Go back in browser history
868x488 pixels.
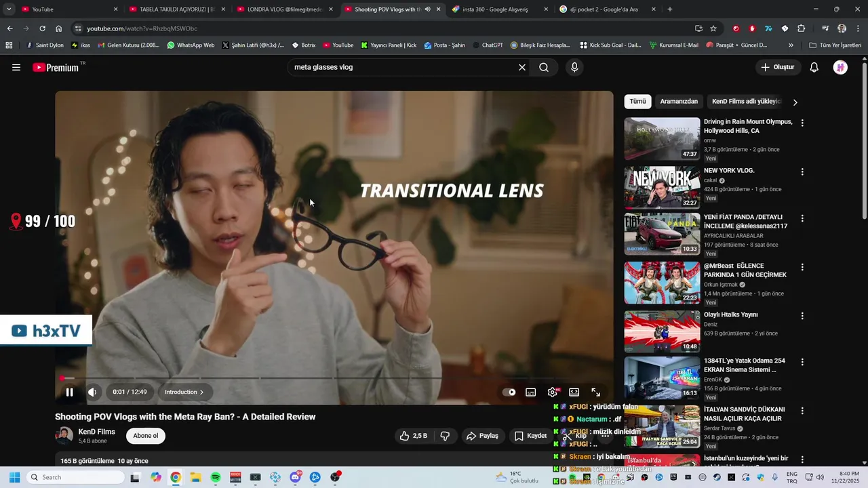[9, 28]
